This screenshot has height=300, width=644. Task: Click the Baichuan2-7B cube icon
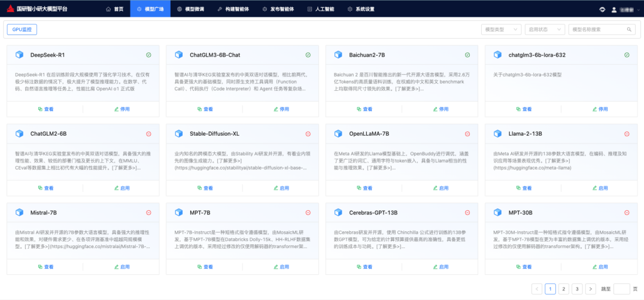click(x=338, y=55)
